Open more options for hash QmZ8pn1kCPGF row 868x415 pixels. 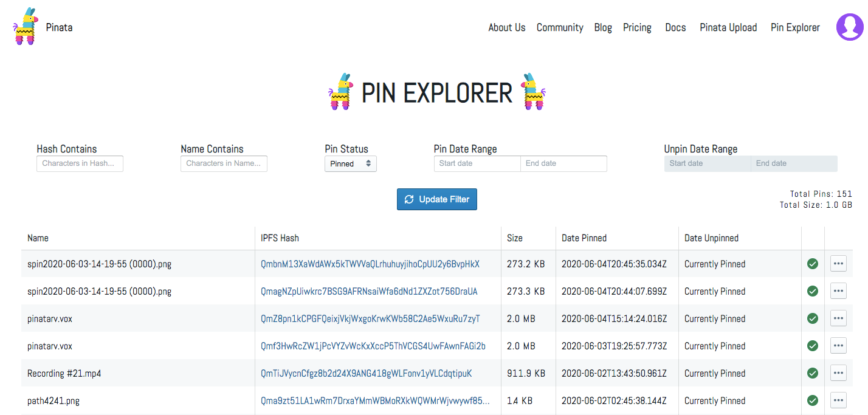pos(838,318)
